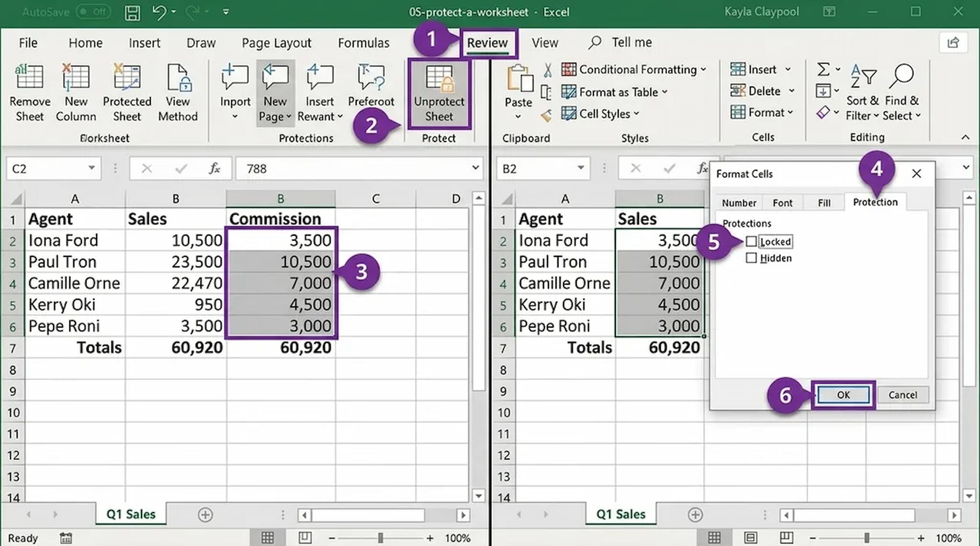The height and width of the screenshot is (546, 980).
Task: Click Sort & Filter icon
Action: pos(863,76)
